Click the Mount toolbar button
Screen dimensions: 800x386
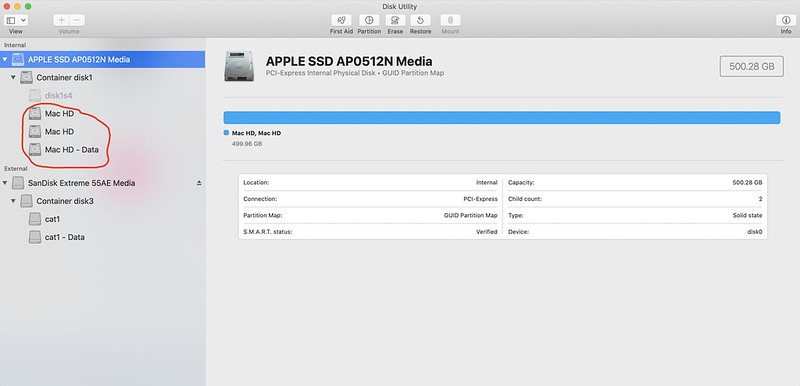click(451, 20)
